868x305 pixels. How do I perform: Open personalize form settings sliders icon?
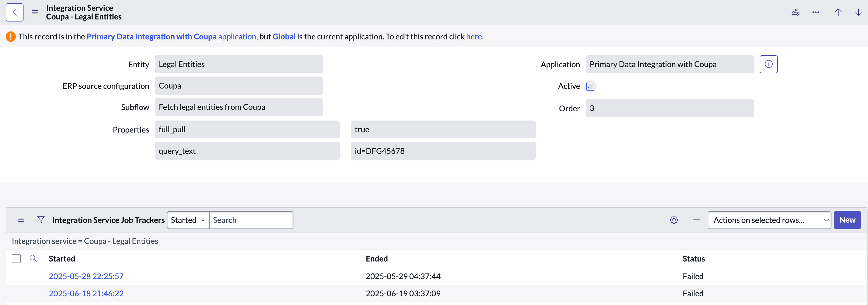point(795,13)
